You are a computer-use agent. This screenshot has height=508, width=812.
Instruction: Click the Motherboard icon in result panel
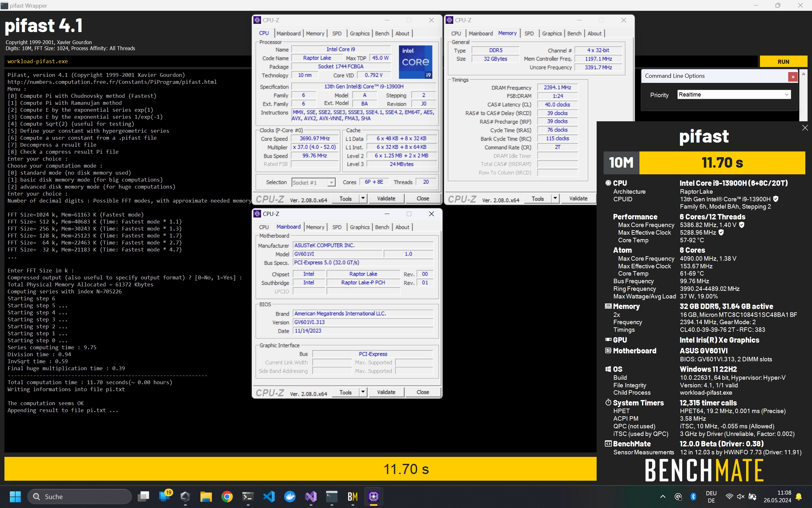pos(608,351)
